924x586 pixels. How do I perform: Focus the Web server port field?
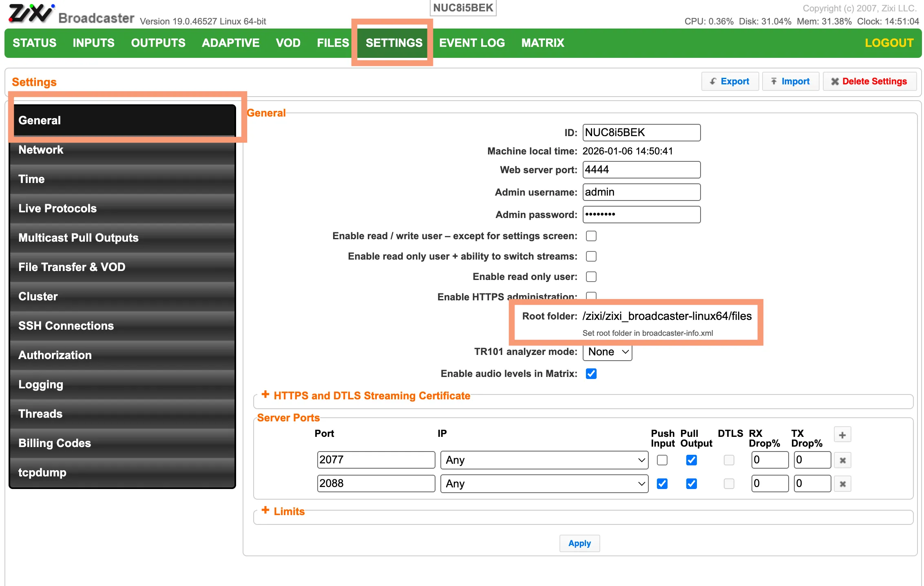[x=641, y=170]
